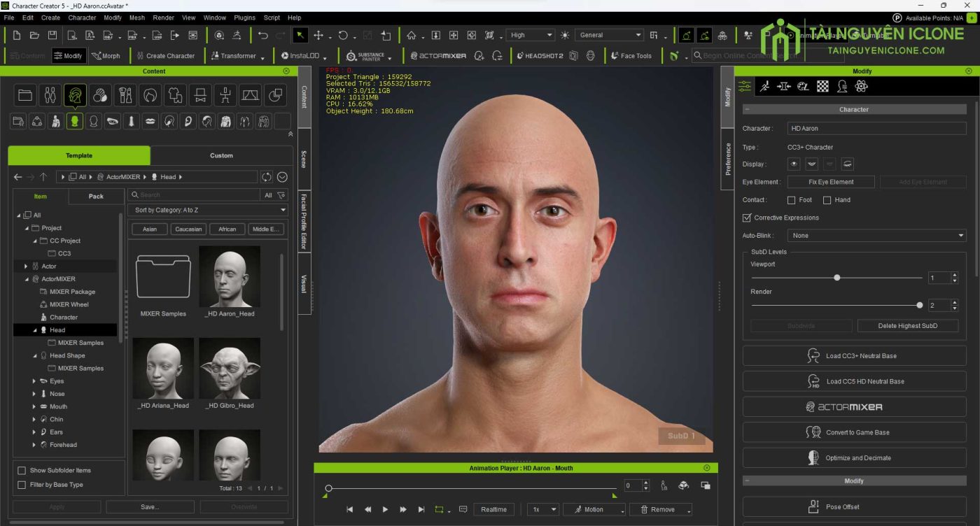Image resolution: width=980 pixels, height=526 pixels.
Task: Select the Eyes subcategory icon
Action: coord(112,122)
